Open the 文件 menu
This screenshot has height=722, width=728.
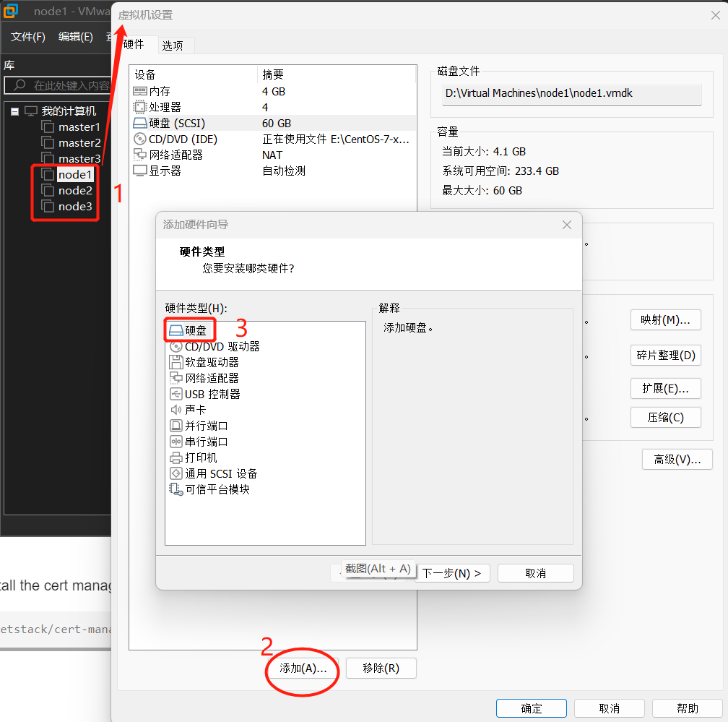(x=27, y=36)
